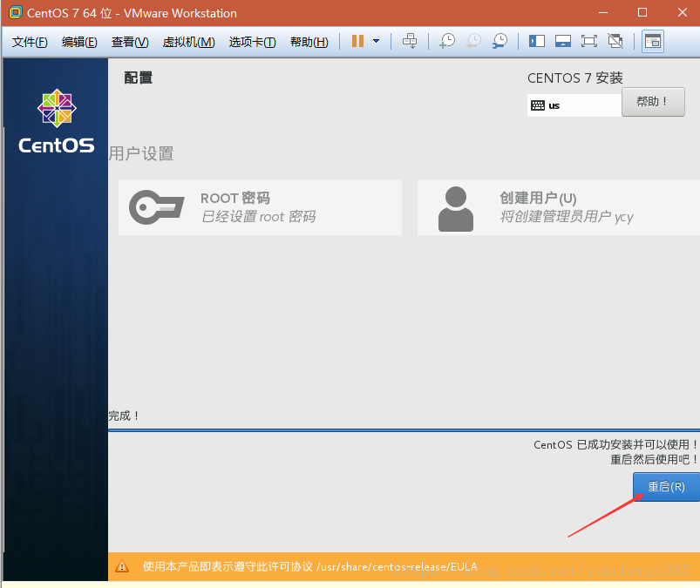Viewport: 700px width, 588px height.
Task: Enter full screen mode
Action: coord(589,42)
